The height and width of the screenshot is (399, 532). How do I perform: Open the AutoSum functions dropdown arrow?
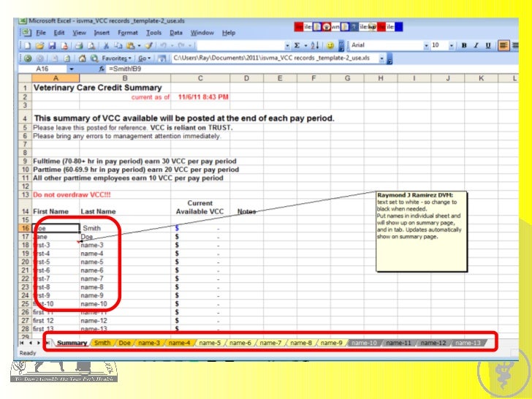click(305, 46)
